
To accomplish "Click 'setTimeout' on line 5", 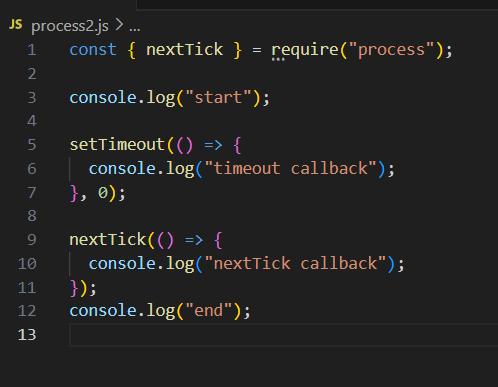I will [117, 145].
